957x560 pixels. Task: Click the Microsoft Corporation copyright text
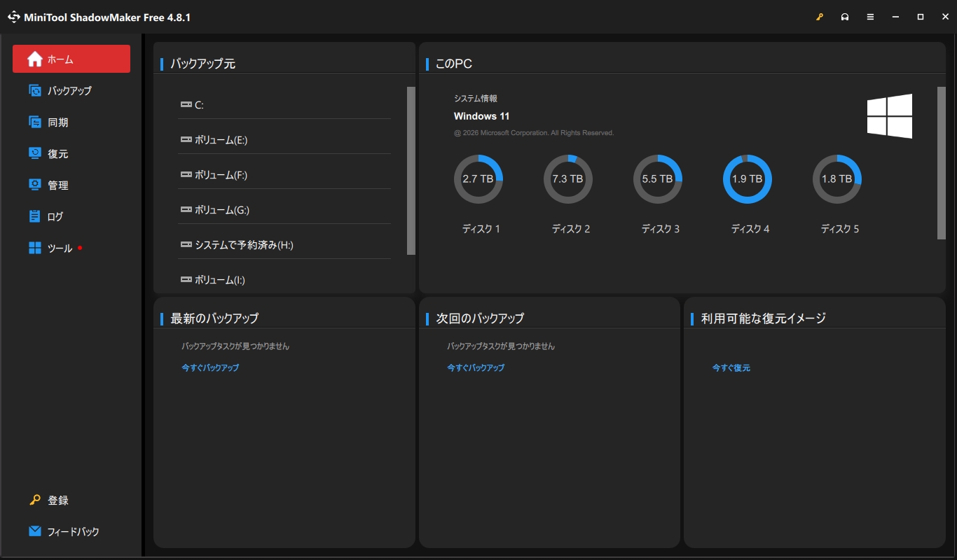[x=534, y=133]
